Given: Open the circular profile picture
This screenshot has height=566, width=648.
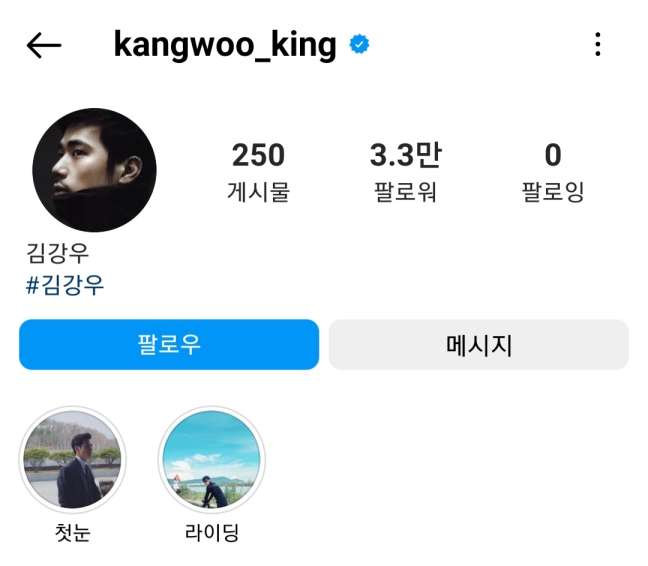Looking at the screenshot, I should (x=95, y=170).
